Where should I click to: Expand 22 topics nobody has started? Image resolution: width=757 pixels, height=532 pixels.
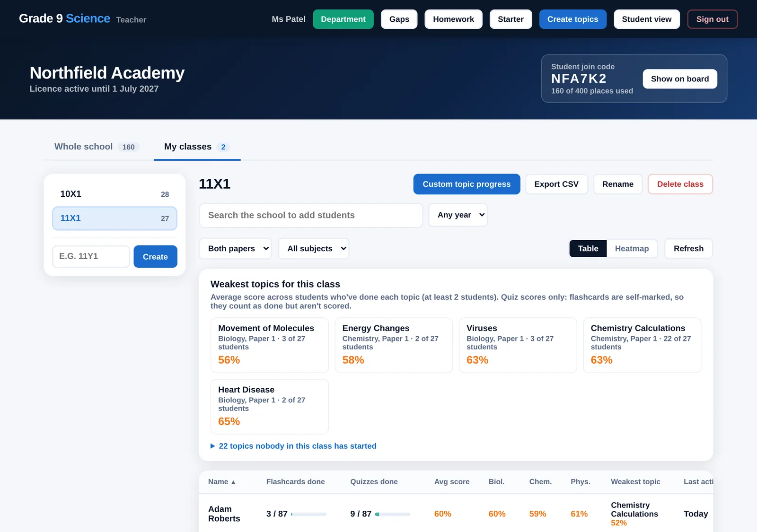coord(293,446)
